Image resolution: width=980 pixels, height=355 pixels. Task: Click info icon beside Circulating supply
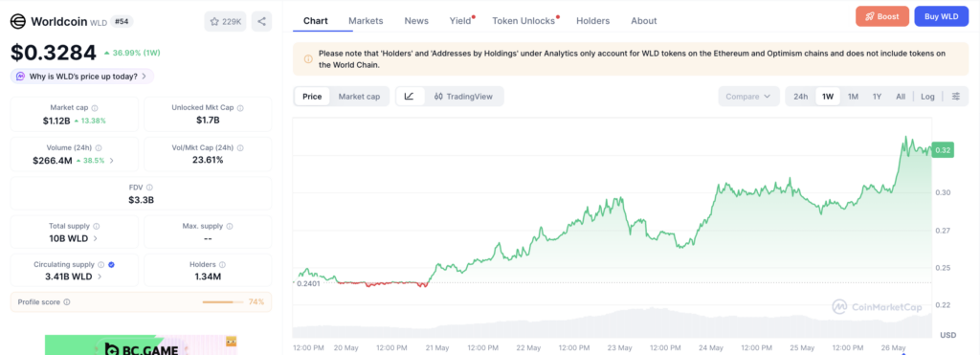coord(101,265)
